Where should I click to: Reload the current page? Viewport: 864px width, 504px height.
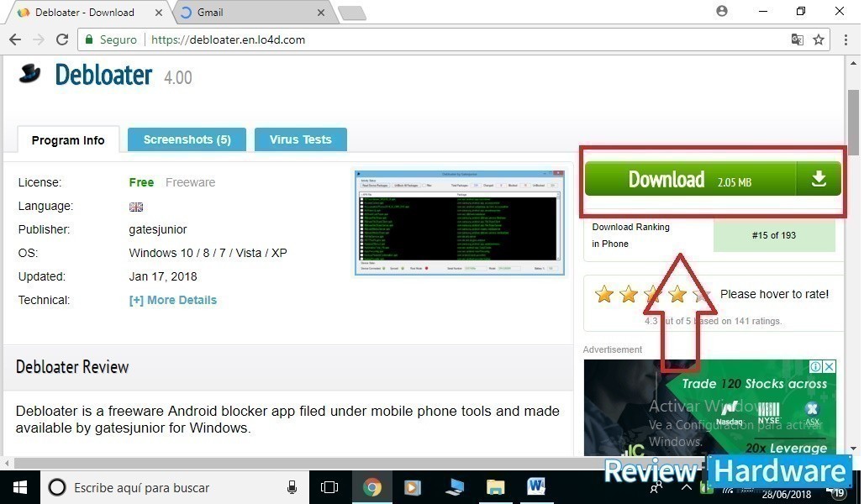point(62,39)
